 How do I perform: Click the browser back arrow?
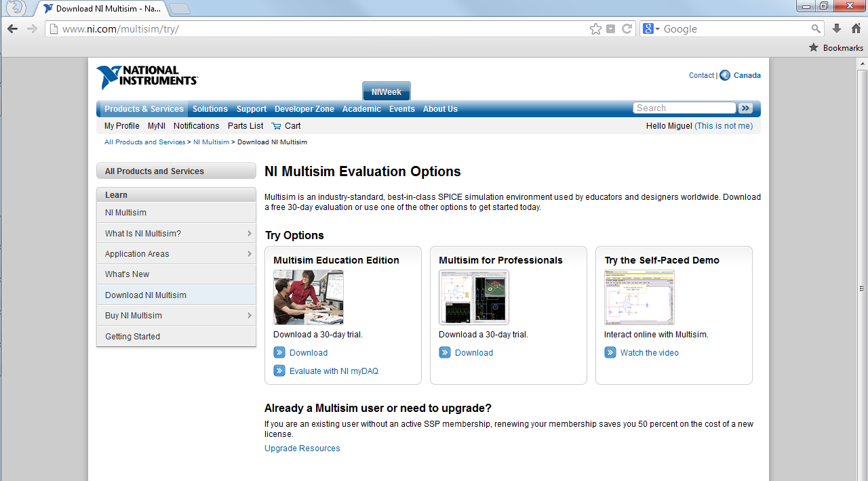(12, 28)
